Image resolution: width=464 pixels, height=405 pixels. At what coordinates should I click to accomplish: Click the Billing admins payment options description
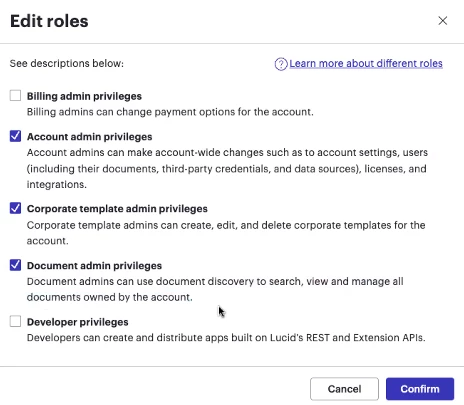(170, 112)
